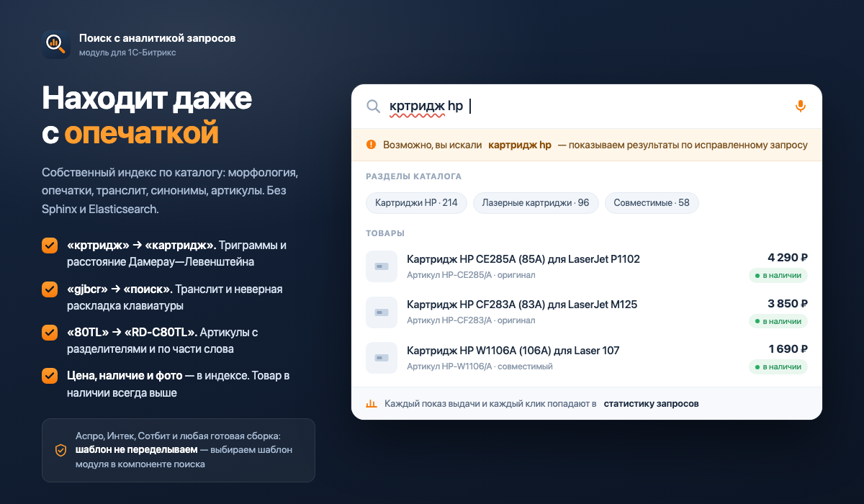Click the orange warning icon in correction notice
The width and height of the screenshot is (864, 504).
coord(371,145)
